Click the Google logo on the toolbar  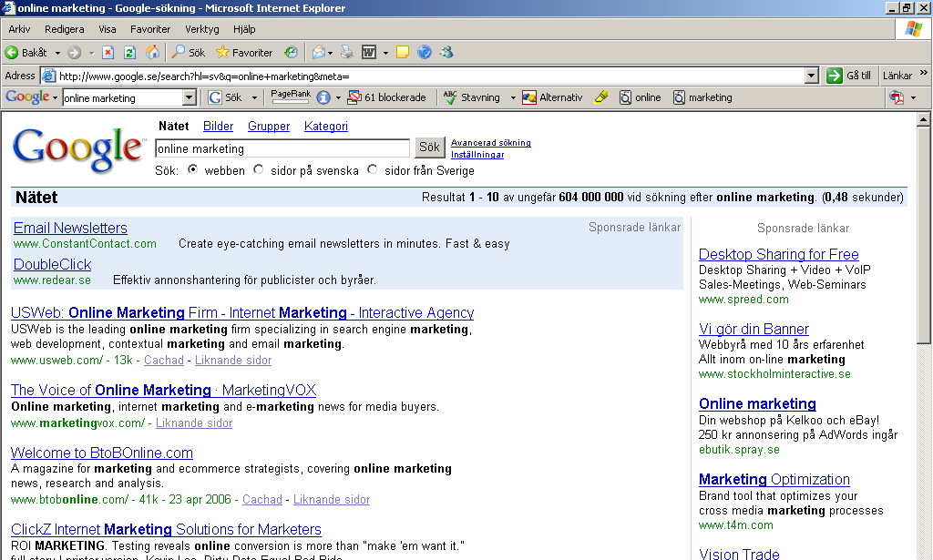pyautogui.click(x=27, y=97)
